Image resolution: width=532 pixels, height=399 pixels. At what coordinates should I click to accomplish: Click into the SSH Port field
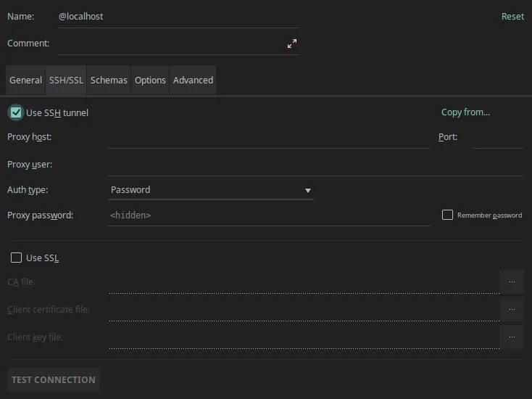pyautogui.click(x=498, y=138)
